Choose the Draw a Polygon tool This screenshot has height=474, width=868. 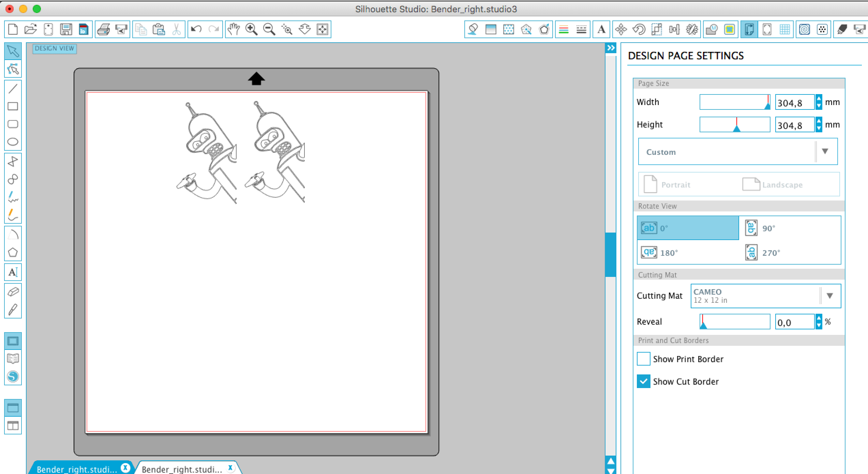tap(13, 162)
